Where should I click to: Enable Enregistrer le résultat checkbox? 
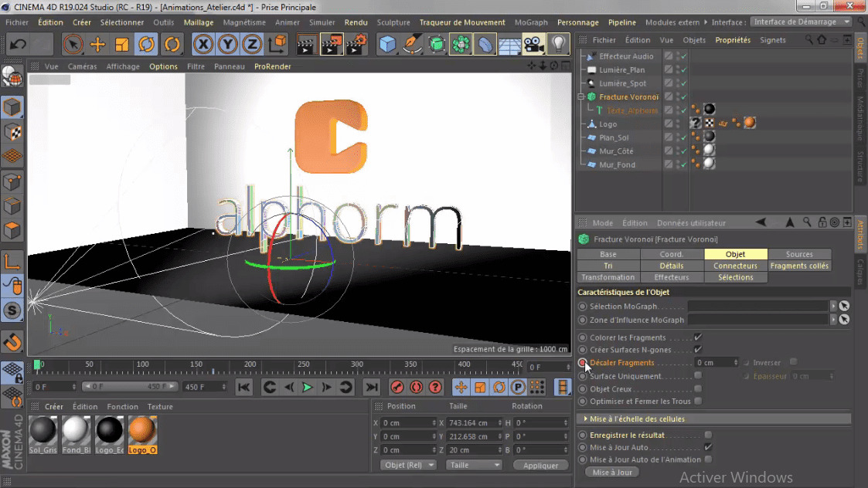[x=708, y=435]
